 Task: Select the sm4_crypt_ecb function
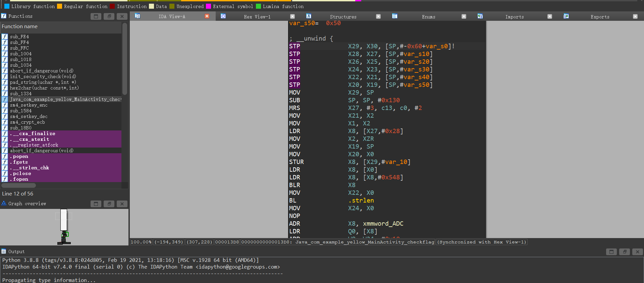pos(27,122)
